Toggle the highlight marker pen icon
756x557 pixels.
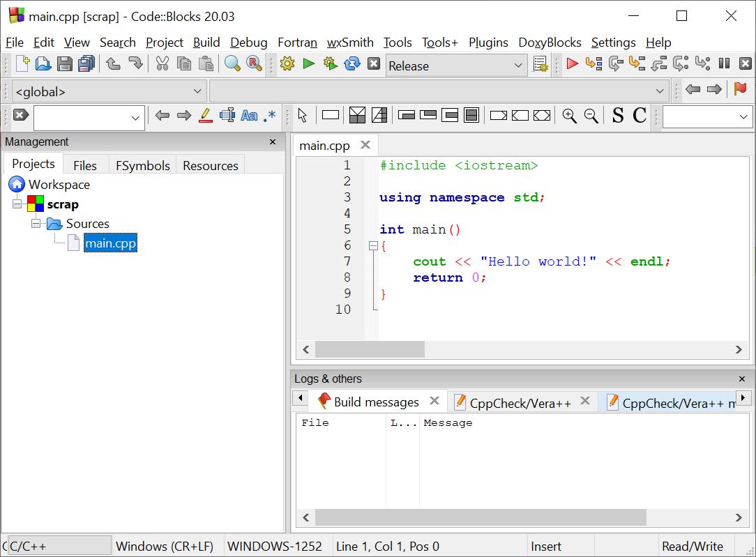pos(205,116)
